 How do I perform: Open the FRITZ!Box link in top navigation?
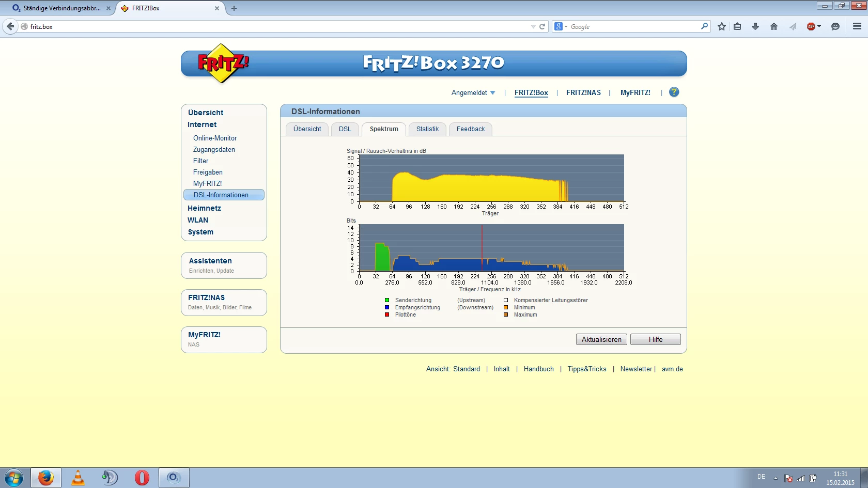[x=531, y=93]
